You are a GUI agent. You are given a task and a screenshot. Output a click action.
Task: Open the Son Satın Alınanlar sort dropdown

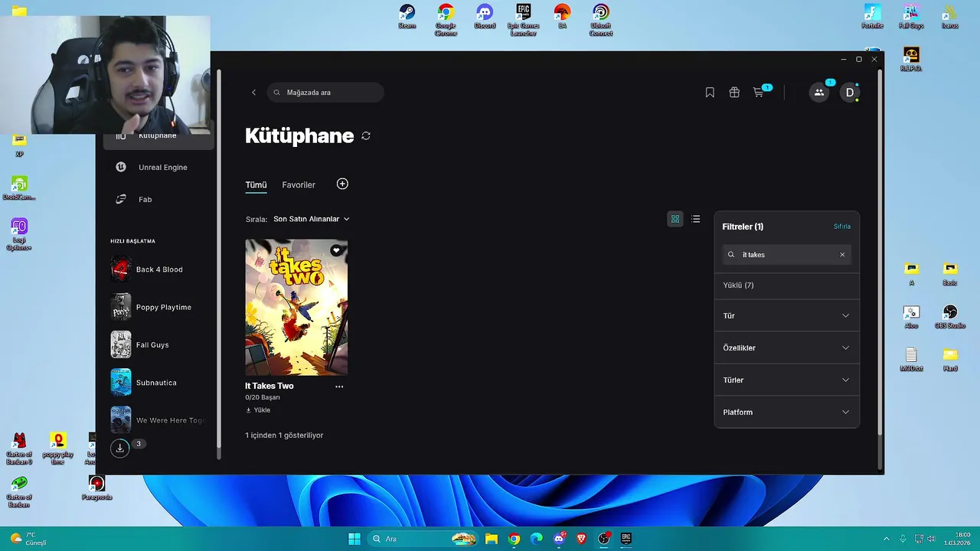(312, 219)
